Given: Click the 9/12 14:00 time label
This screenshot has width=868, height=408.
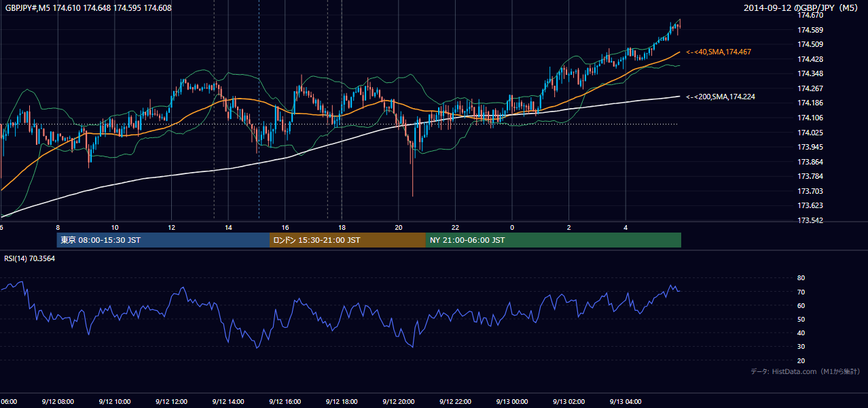Looking at the screenshot, I should pyautogui.click(x=228, y=402).
